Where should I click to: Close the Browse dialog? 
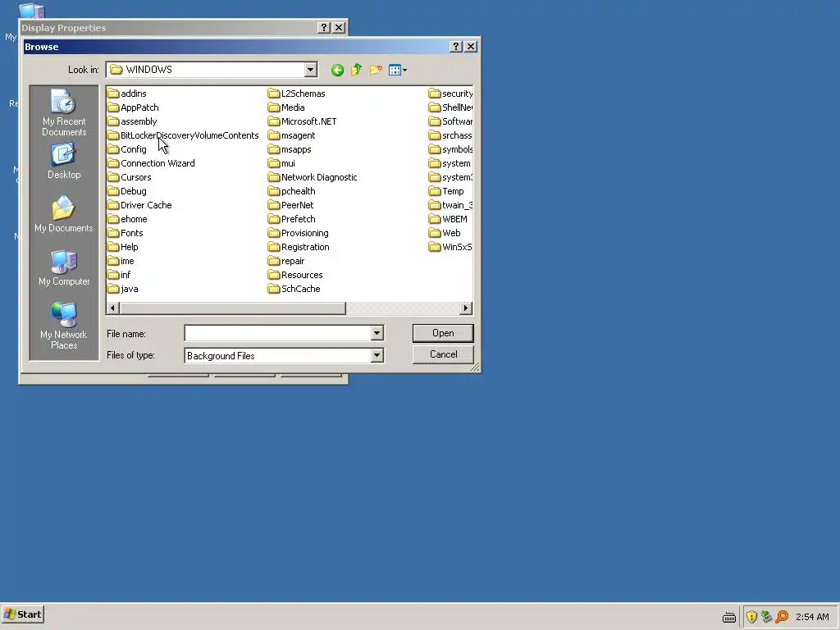tap(470, 47)
